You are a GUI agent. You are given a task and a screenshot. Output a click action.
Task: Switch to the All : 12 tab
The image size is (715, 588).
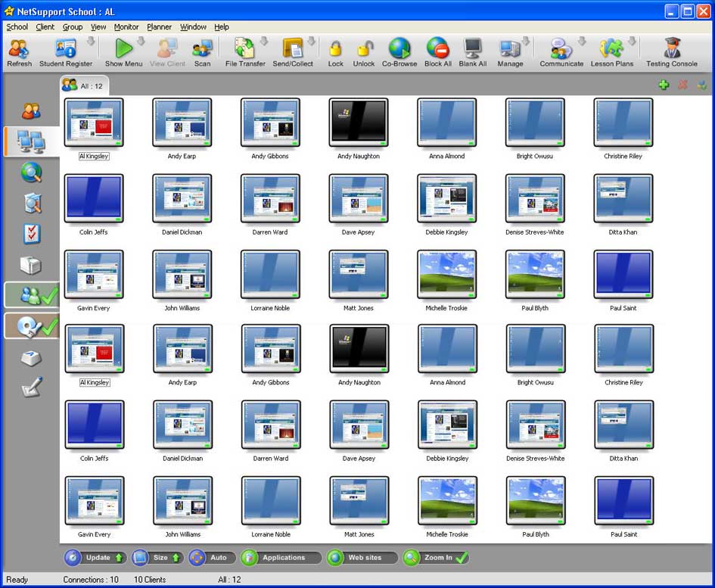tap(85, 85)
